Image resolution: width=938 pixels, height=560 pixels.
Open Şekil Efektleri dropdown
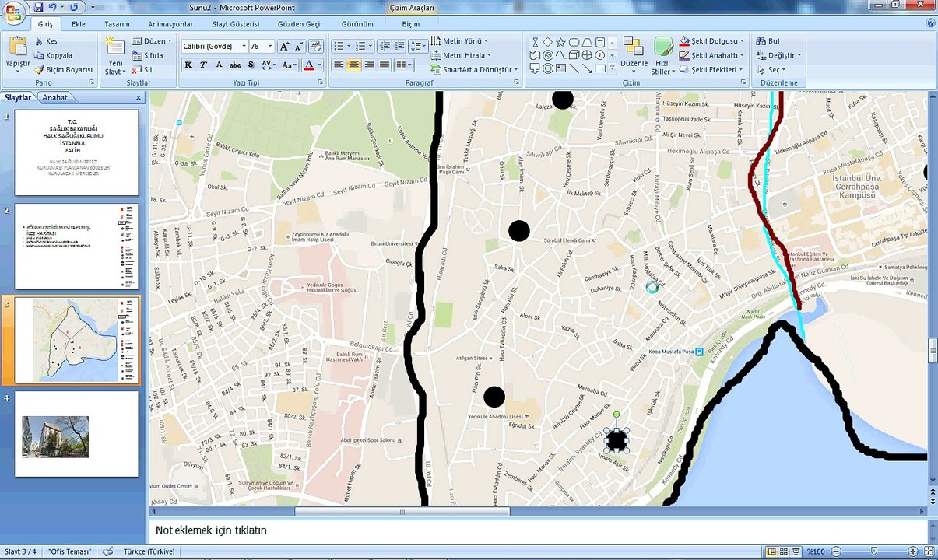(x=711, y=69)
